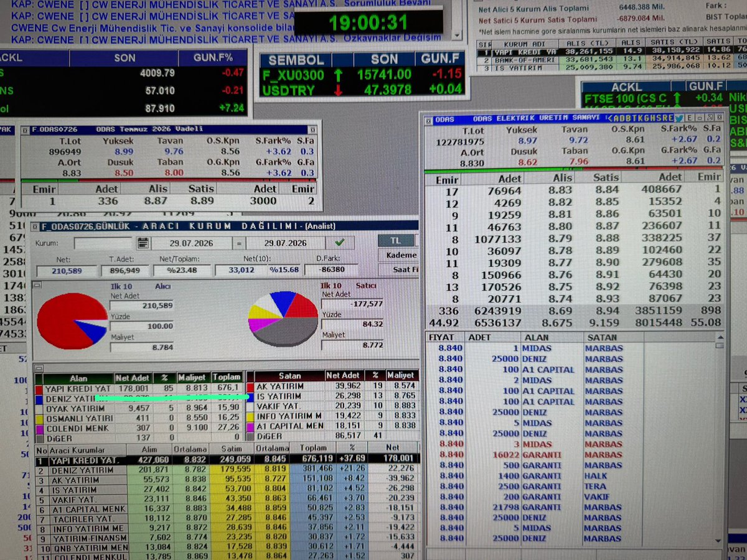
Task: Click grey swatch next to DiGER buyer row
Action: [39, 438]
